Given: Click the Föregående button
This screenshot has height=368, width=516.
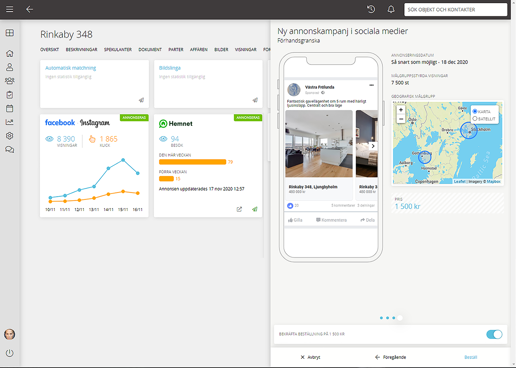Looking at the screenshot, I should point(390,357).
